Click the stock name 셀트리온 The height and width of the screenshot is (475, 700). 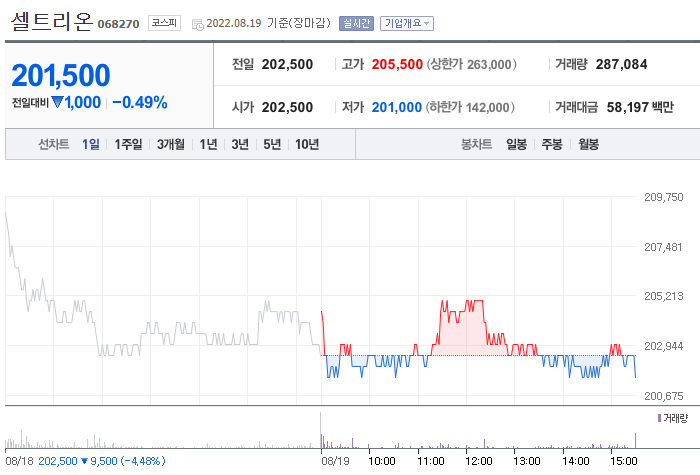click(52, 21)
